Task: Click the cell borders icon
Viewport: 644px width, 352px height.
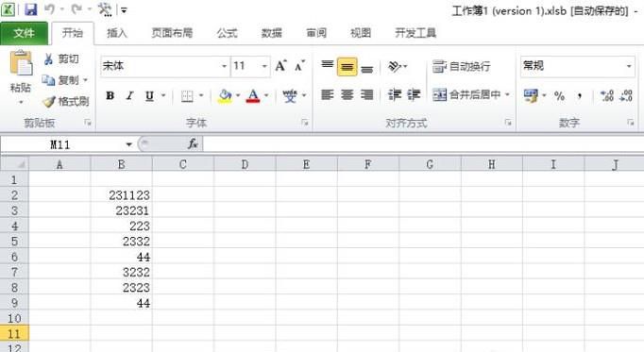Action: click(x=187, y=96)
